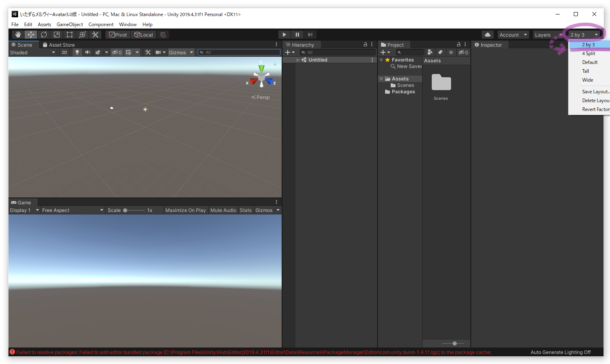Select Packages folder in Project tree
Screen dimensions: 610x364
(x=400, y=92)
